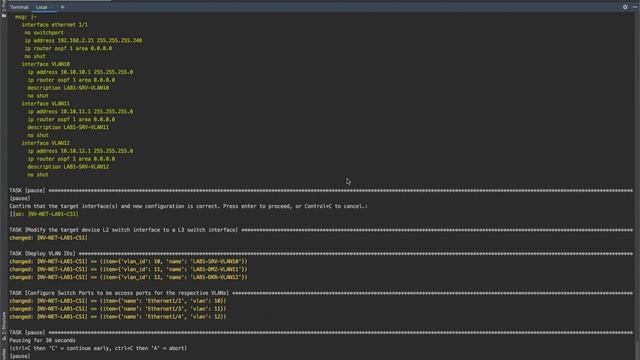
Task: Click the 'interface VLAN12' line
Action: (x=46, y=143)
